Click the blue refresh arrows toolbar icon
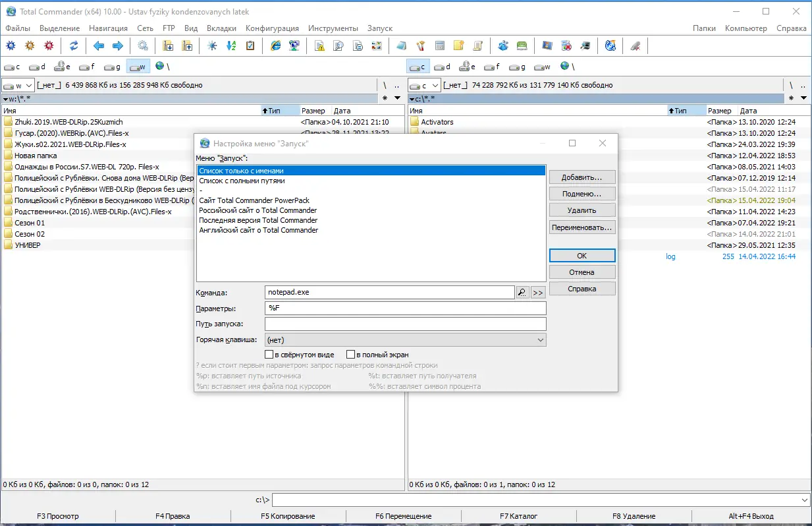 (x=74, y=45)
